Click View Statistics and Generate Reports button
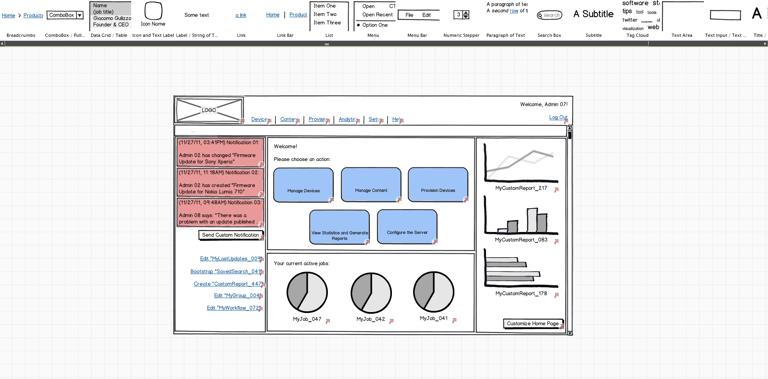 click(x=339, y=227)
